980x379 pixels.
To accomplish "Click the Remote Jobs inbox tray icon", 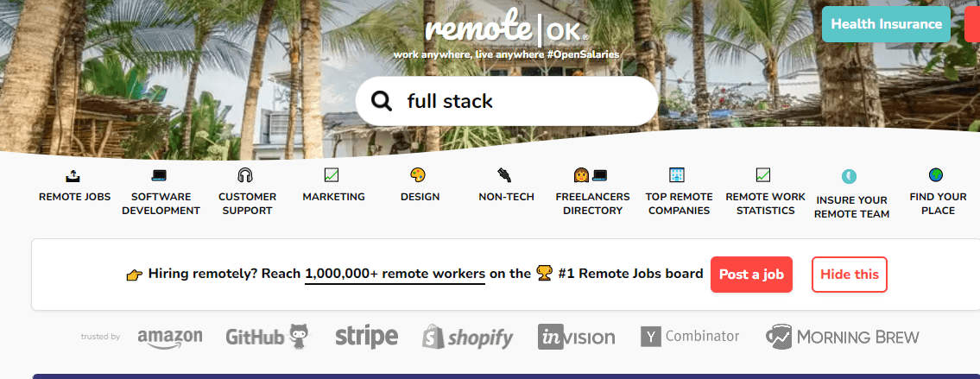I will point(73,175).
